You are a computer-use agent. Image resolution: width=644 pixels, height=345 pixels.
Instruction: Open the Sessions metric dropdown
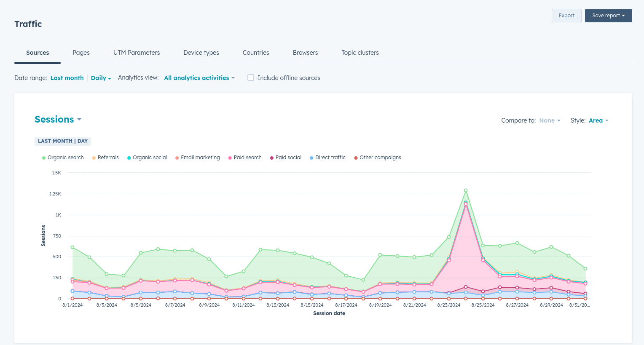pos(58,120)
